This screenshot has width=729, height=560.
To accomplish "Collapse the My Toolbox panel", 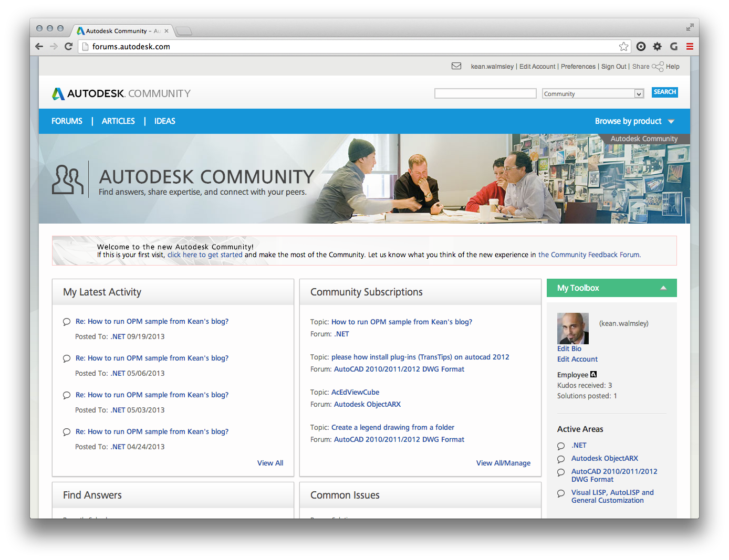I will tap(663, 288).
